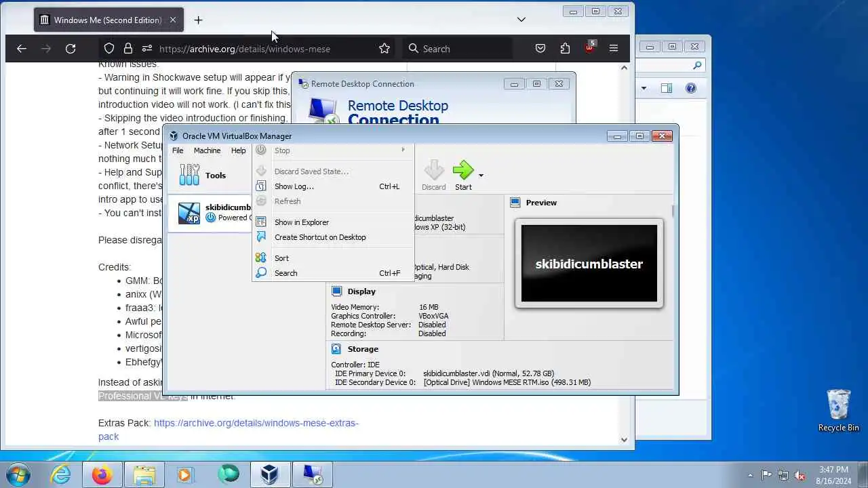868x488 pixels.
Task: Toggle the preview pane icon in Explorer window
Action: [667, 88]
